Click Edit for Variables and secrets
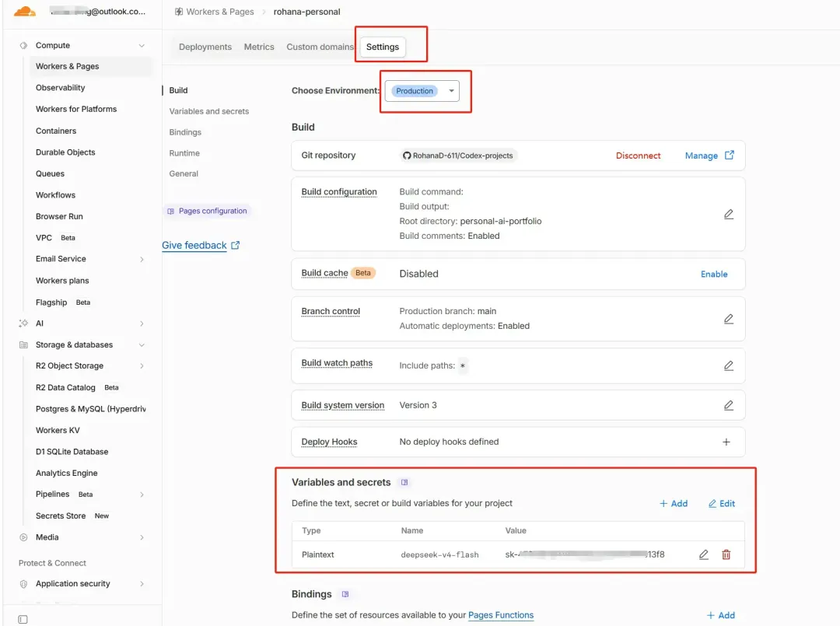 click(722, 503)
